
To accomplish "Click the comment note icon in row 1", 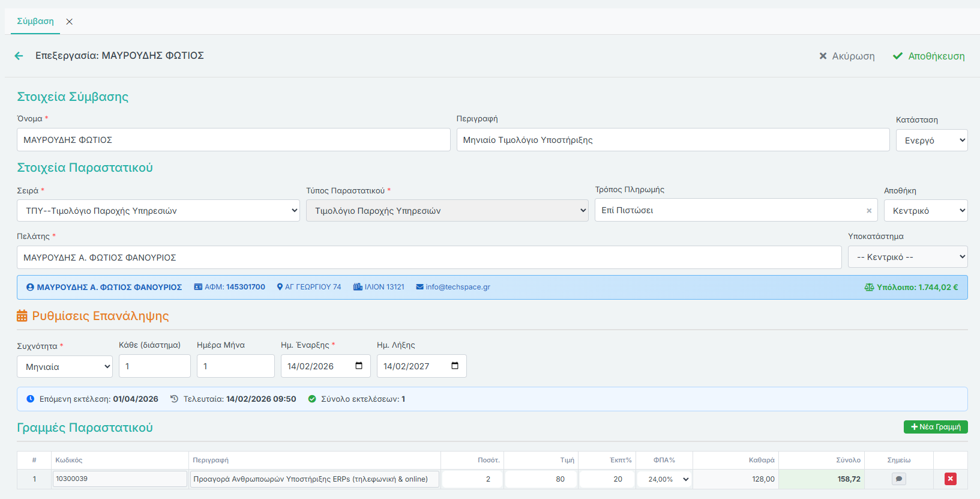I will tap(898, 479).
